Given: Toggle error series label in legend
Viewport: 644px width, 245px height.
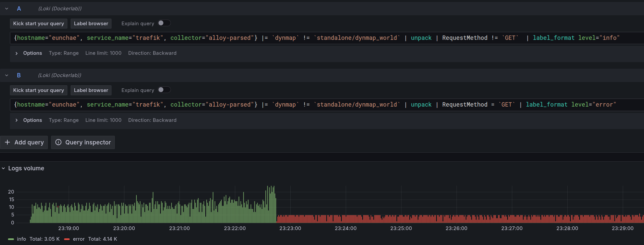Looking at the screenshot, I should point(79,239).
